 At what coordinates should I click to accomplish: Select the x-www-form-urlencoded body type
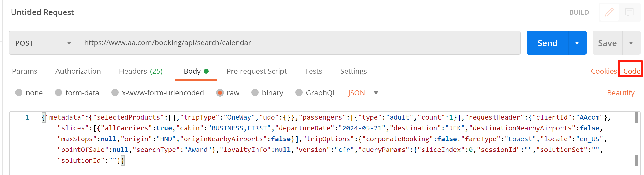(x=115, y=93)
